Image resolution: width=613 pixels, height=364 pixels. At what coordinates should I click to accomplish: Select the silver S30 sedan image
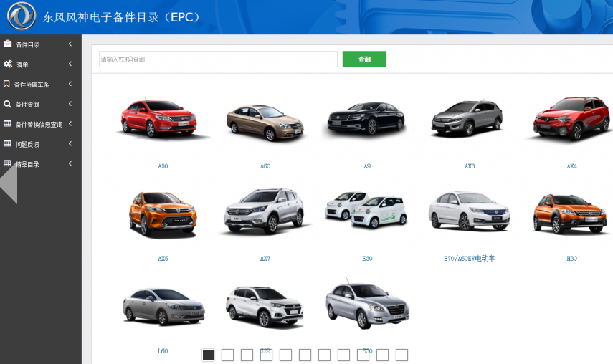click(x=368, y=305)
